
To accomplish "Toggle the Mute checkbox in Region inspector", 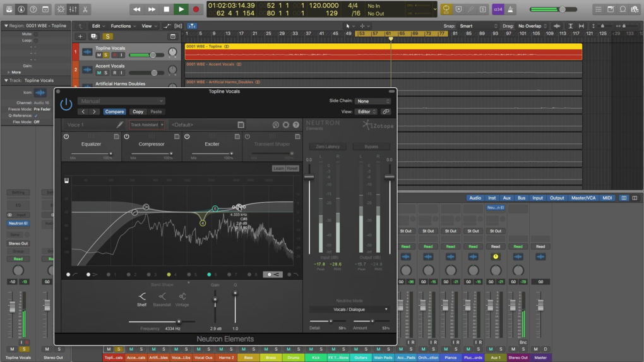I will point(36,34).
